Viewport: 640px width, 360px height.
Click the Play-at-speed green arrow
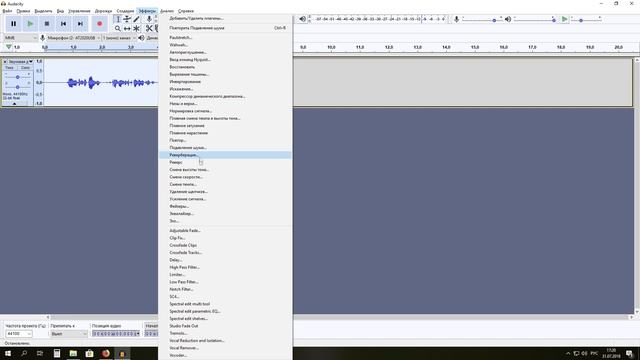click(x=564, y=19)
